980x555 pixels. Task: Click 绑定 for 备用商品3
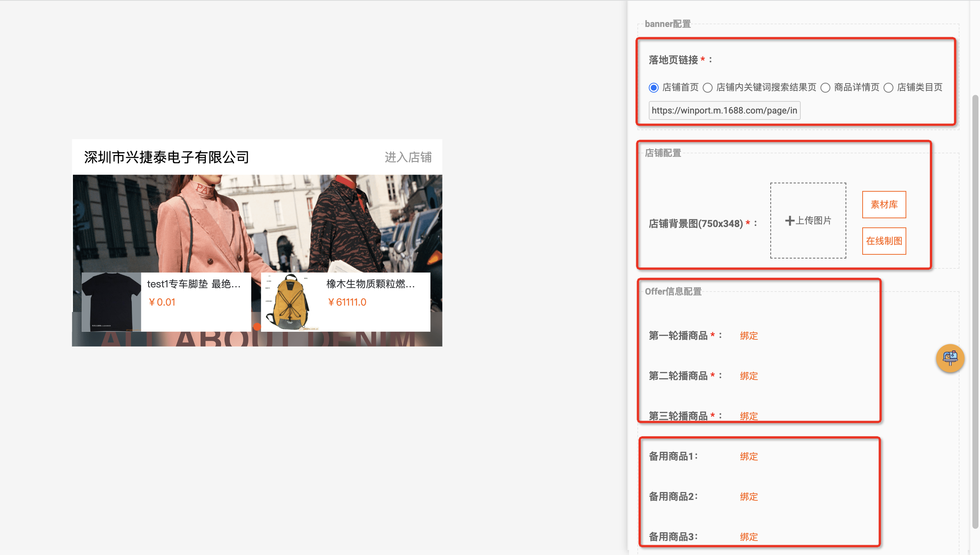(749, 537)
